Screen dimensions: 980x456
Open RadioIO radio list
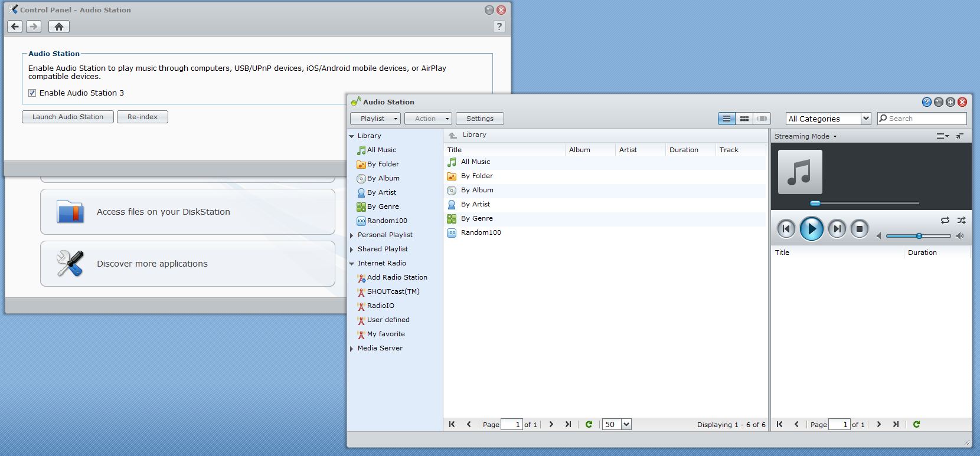coord(380,306)
